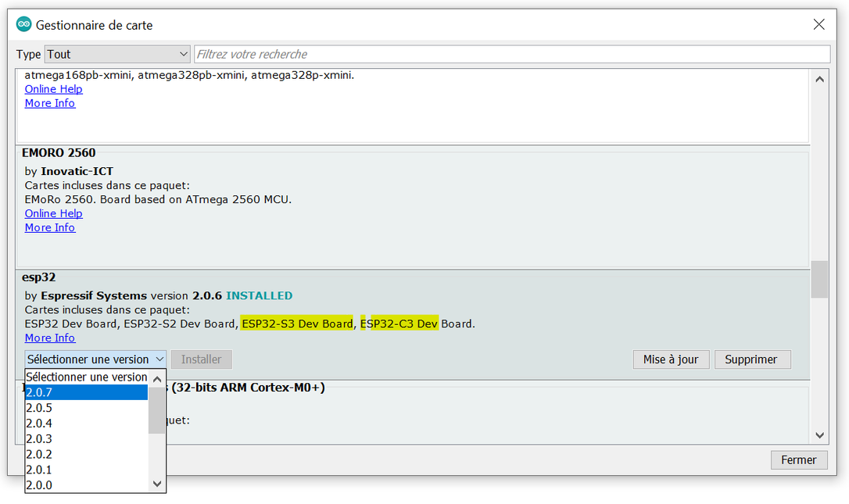Click the board list scroll up arrow
Image resolution: width=849 pixels, height=504 pixels.
820,80
